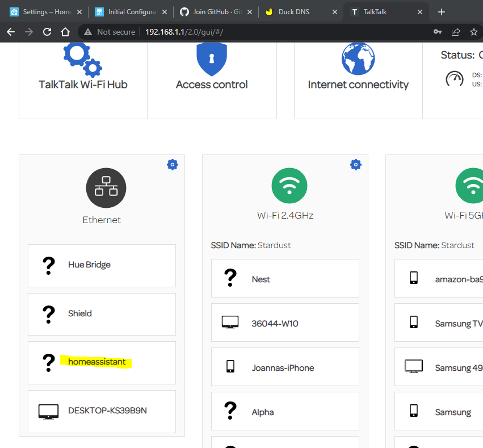
Task: Open a new browser tab
Action: click(442, 12)
